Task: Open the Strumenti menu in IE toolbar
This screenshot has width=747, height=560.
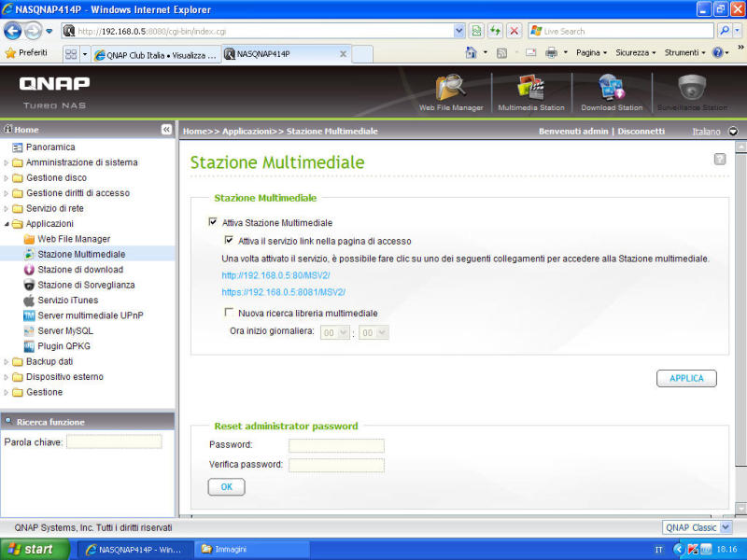Action: click(x=684, y=53)
